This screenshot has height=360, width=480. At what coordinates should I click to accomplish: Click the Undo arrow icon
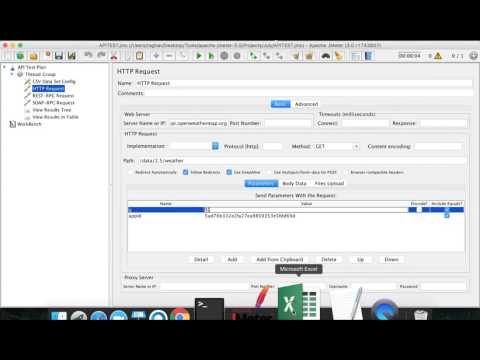88,55
